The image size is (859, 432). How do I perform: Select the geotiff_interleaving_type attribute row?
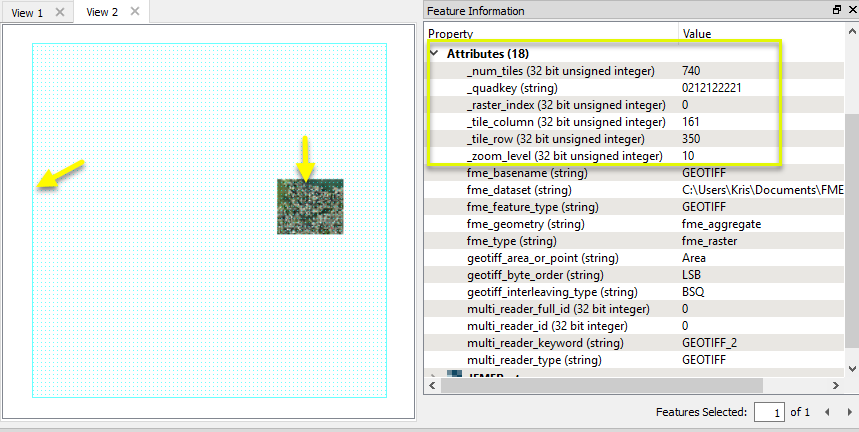click(x=635, y=292)
